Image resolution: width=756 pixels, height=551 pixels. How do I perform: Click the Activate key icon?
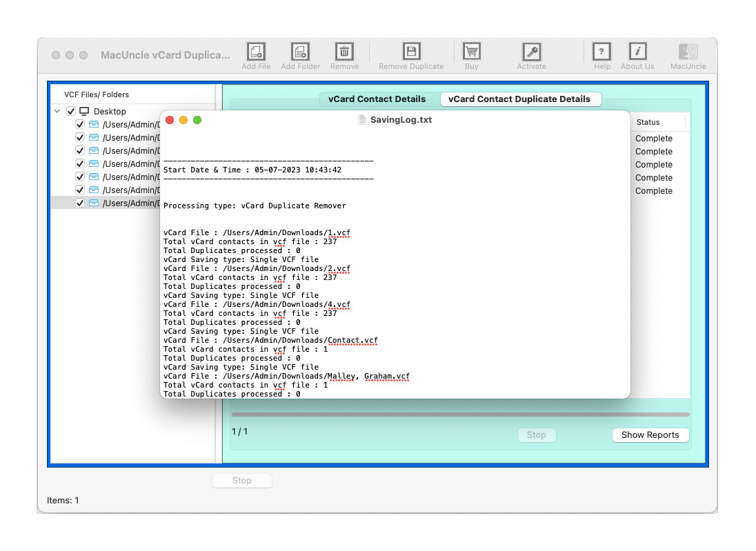(x=531, y=52)
